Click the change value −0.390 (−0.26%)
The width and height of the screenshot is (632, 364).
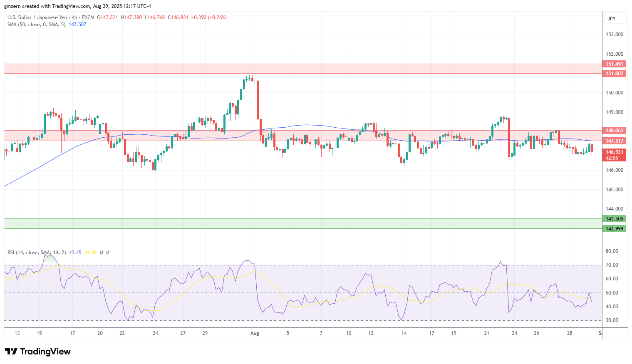pyautogui.click(x=209, y=17)
